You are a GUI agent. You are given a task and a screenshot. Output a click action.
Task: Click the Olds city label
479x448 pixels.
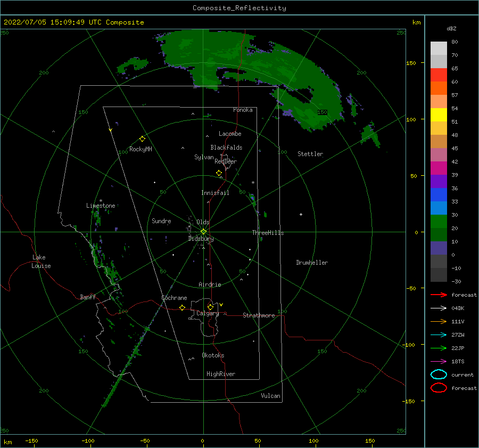click(203, 222)
